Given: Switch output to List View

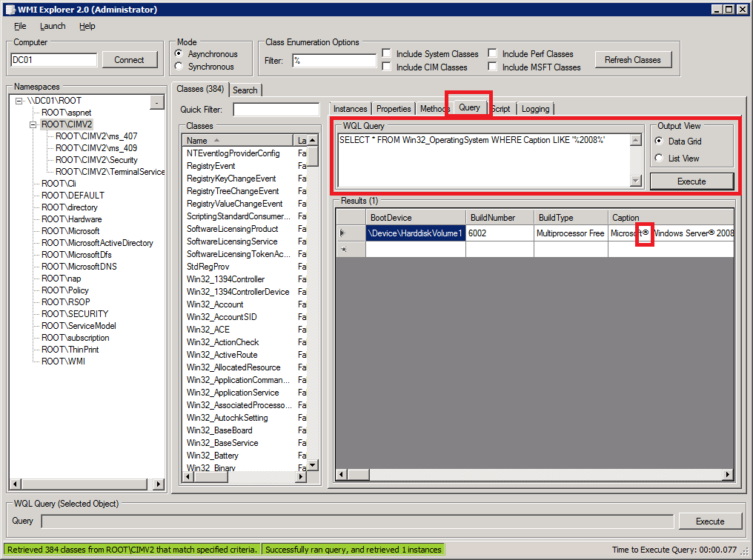Looking at the screenshot, I should click(x=659, y=158).
